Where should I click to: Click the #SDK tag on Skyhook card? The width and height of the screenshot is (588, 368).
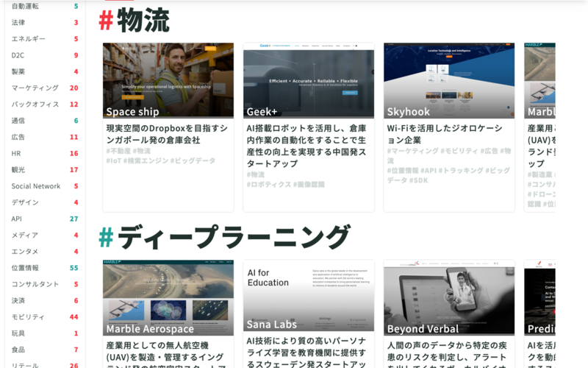418,180
